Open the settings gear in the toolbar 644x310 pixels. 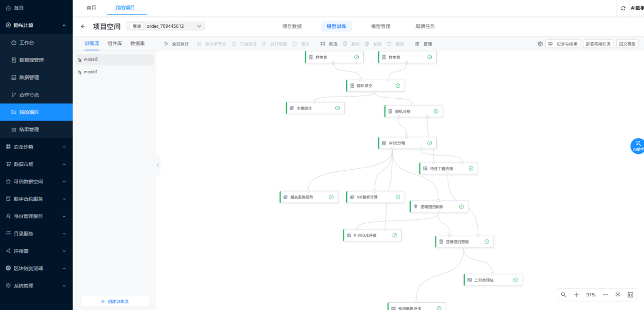[540, 44]
